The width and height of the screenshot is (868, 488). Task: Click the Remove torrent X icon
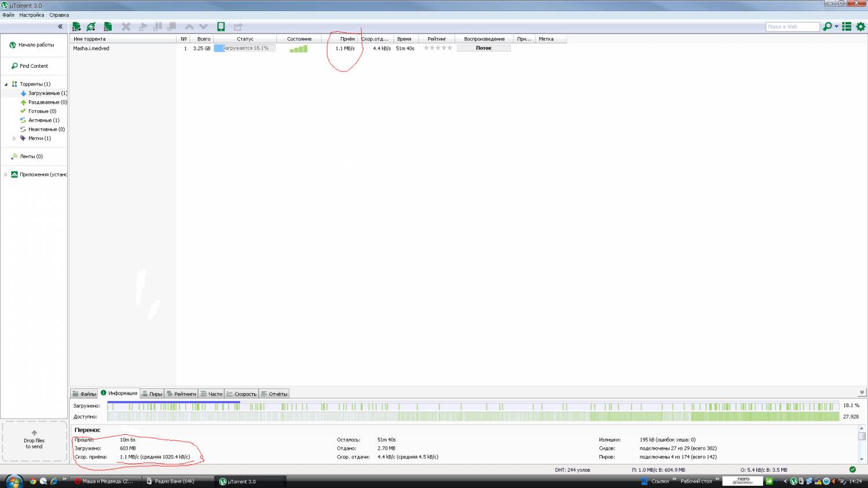tap(126, 27)
